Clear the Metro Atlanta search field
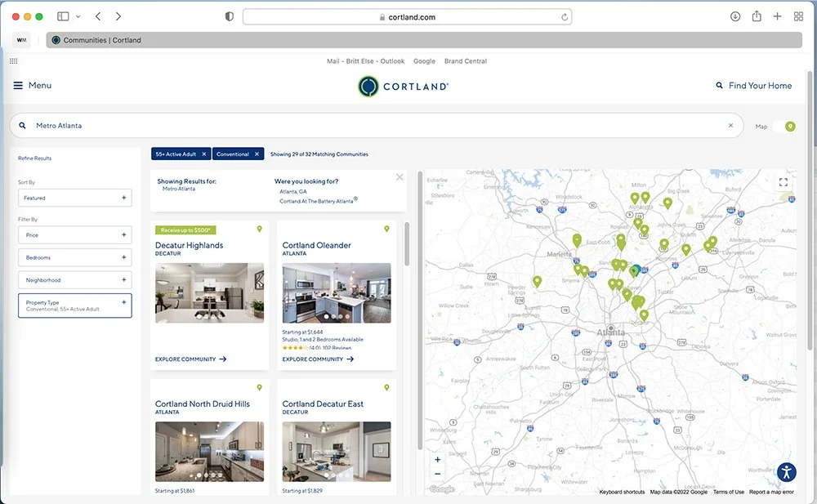 click(730, 126)
